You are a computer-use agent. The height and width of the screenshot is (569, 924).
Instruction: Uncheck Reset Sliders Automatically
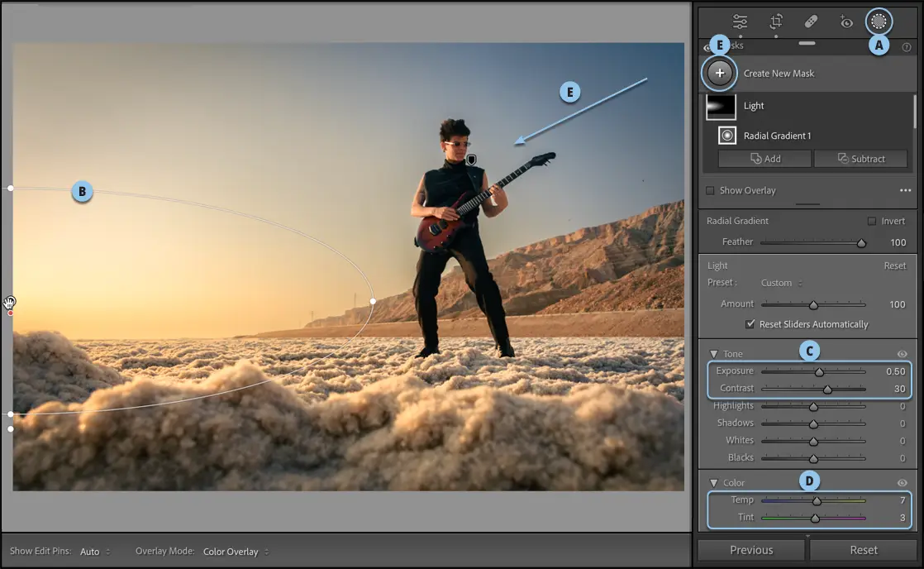pos(750,323)
